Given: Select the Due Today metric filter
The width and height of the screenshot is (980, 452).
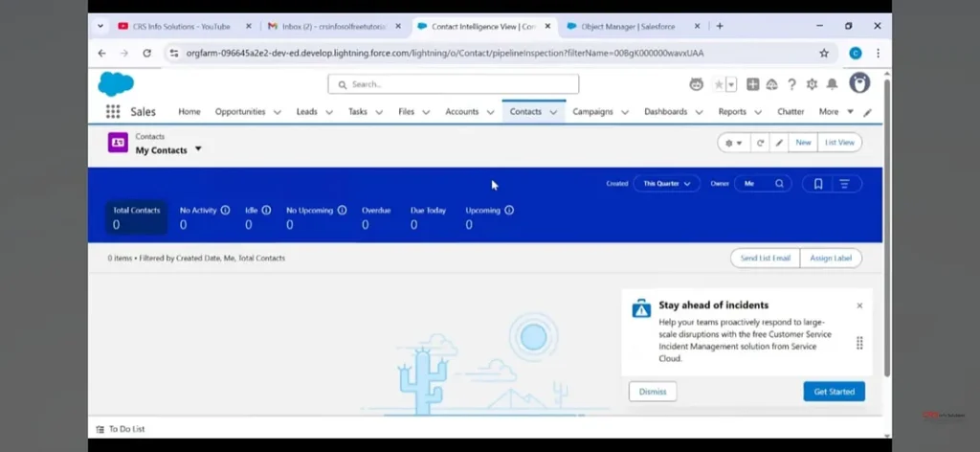Looking at the screenshot, I should coord(428,217).
